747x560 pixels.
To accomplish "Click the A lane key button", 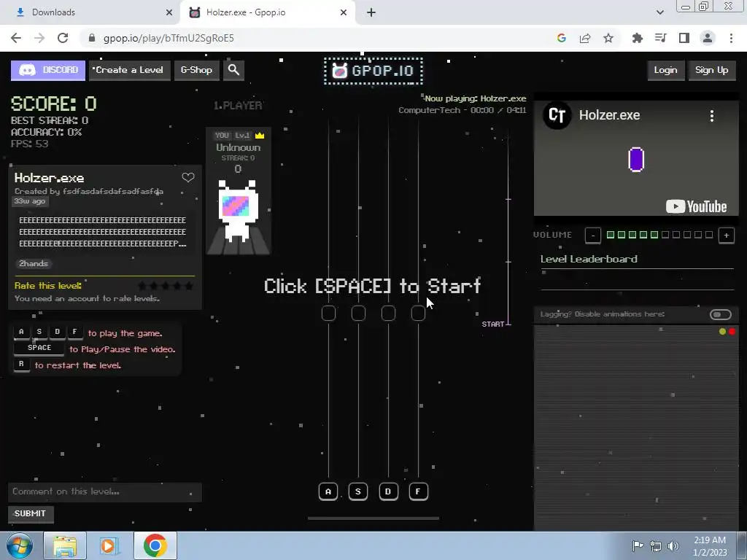I will click(328, 491).
